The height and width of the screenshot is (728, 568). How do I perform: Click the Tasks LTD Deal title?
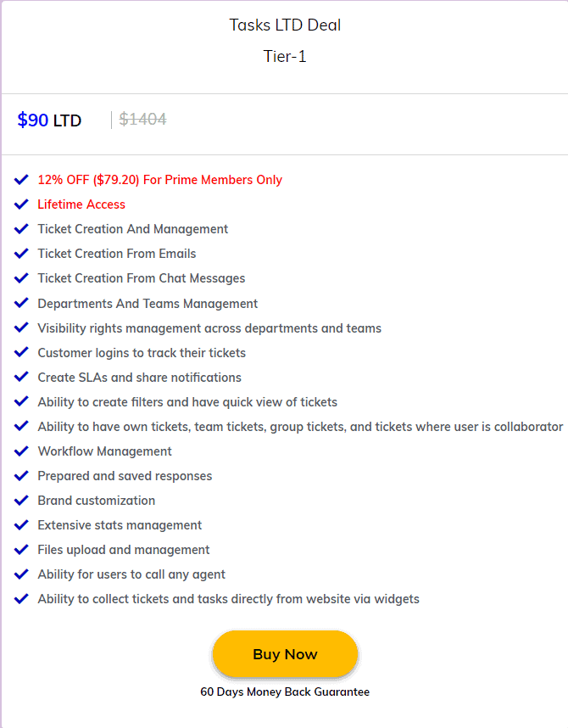[x=285, y=25]
